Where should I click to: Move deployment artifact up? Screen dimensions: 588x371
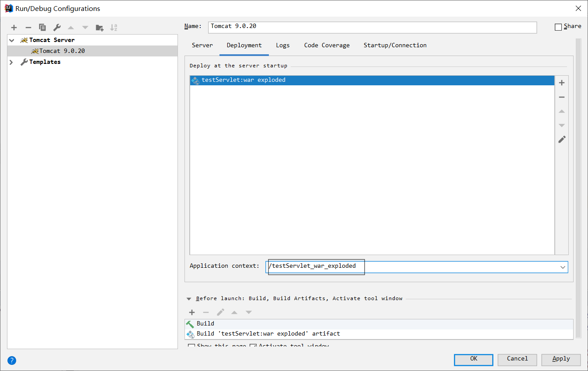(x=562, y=111)
